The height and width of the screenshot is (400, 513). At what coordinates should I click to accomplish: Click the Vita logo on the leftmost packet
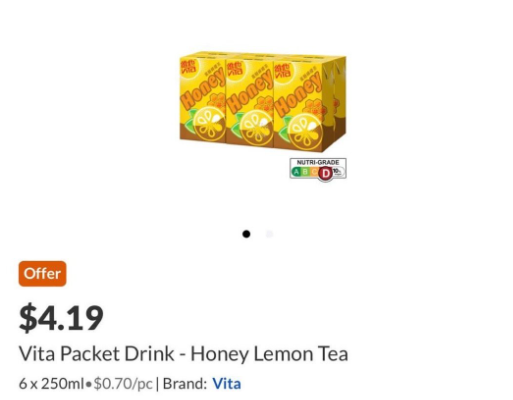point(188,70)
